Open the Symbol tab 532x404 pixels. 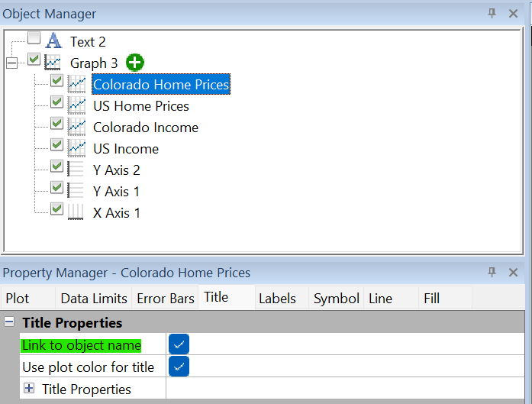pos(336,298)
